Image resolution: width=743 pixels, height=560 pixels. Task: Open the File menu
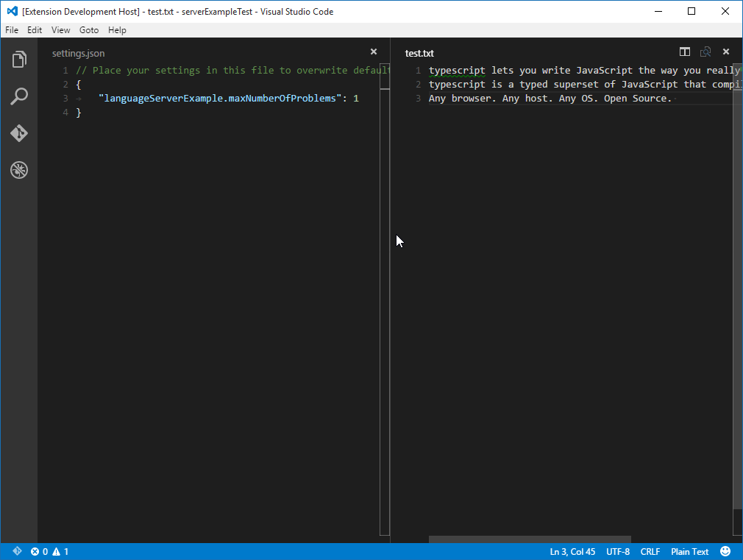(x=12, y=30)
